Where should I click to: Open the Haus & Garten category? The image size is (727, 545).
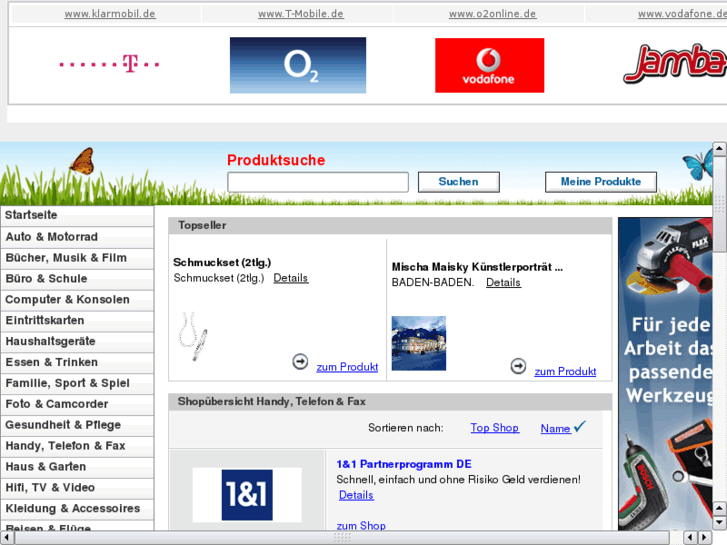pos(77,467)
